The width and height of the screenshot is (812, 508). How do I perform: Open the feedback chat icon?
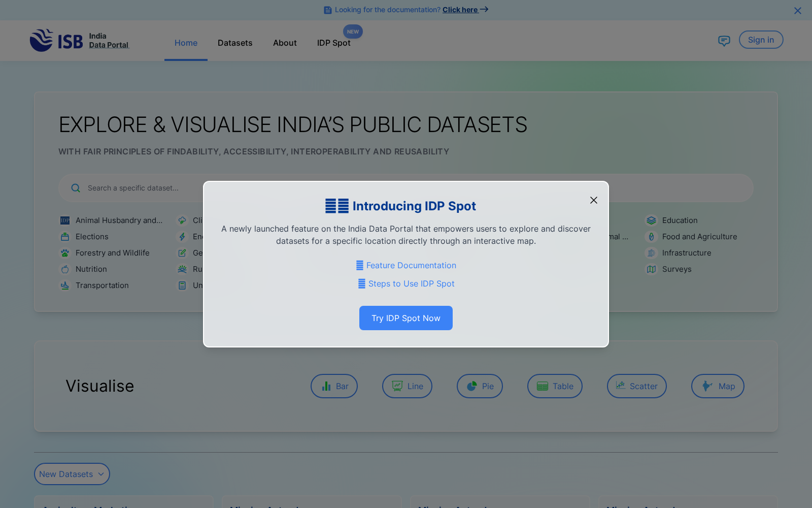[724, 41]
